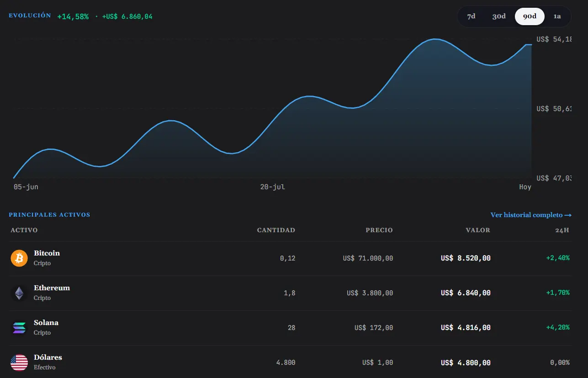Click the PRECIO column header
588x378 pixels.
379,230
